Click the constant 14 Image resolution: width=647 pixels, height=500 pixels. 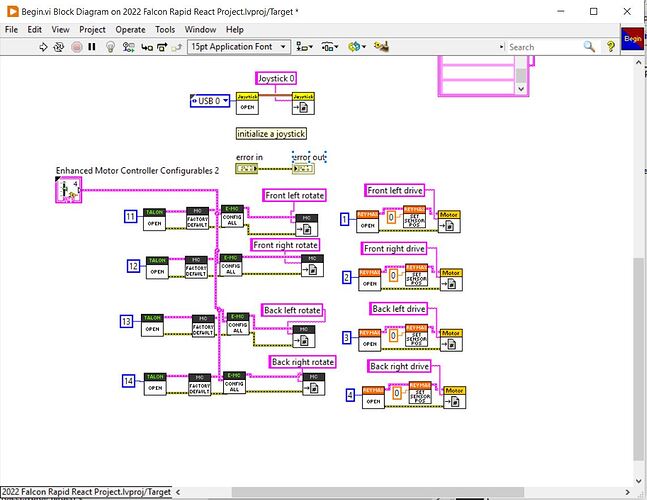[x=128, y=380]
